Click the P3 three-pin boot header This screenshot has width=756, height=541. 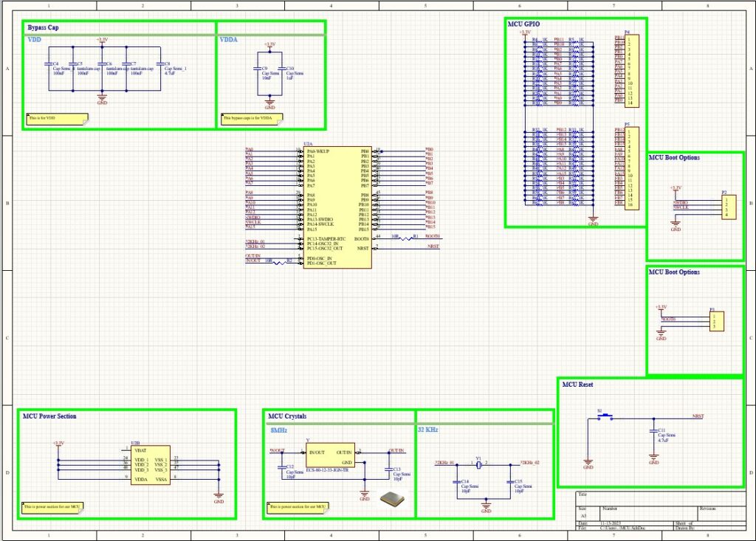[715, 321]
